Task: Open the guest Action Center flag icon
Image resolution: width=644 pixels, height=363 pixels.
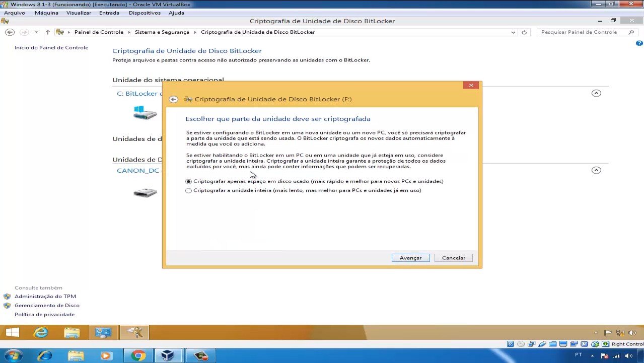Action: coord(608,332)
